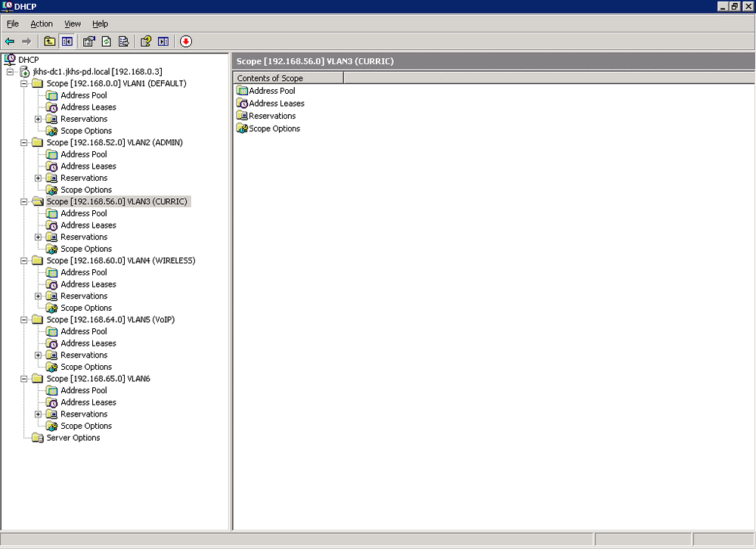Select Scope Options text under VLAN1 (DEFAULT)
The height and width of the screenshot is (549, 756).
point(86,131)
